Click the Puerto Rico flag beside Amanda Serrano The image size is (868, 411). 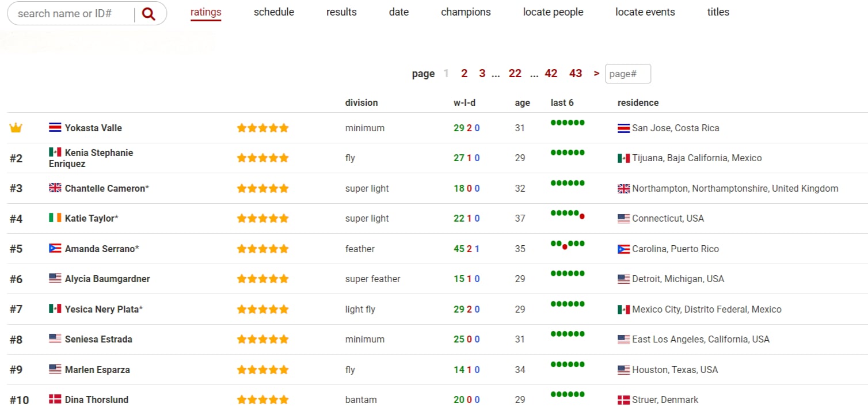tap(55, 249)
